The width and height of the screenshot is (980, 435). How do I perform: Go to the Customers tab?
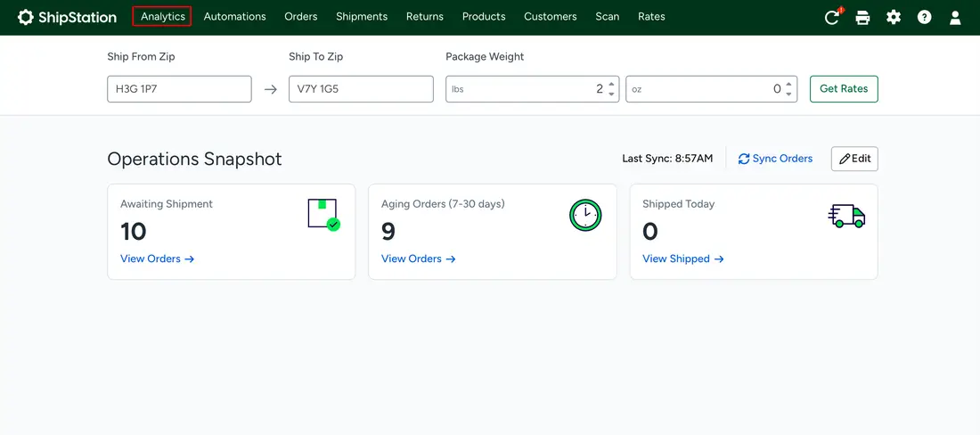550,16
